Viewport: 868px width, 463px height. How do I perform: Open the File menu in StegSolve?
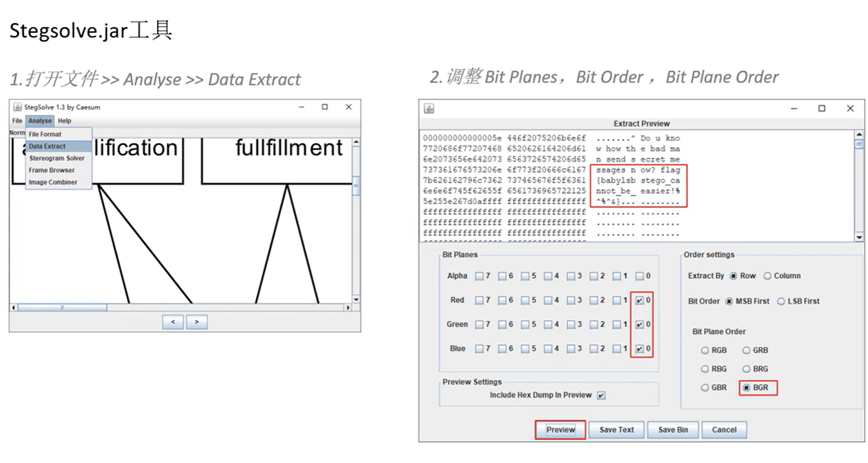(17, 121)
